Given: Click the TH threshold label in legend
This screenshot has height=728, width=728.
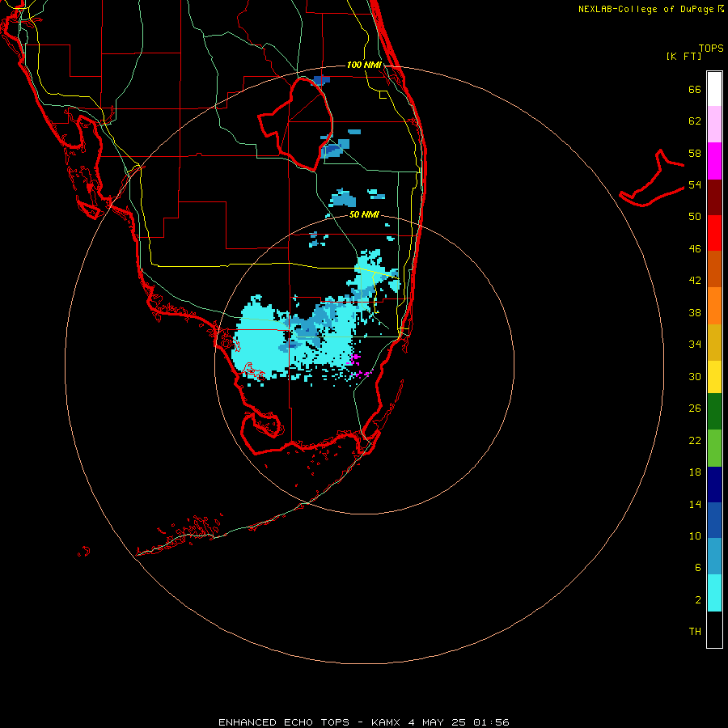Looking at the screenshot, I should 695,631.
